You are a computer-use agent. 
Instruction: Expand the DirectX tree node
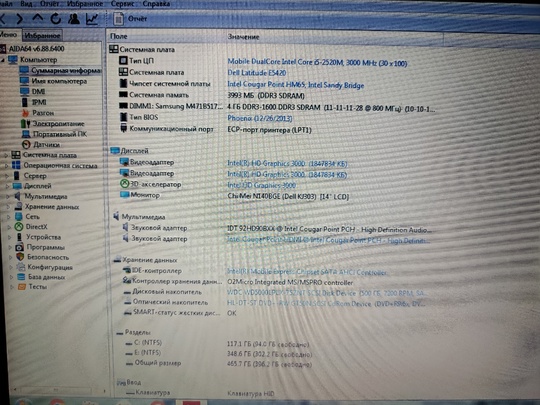coord(9,227)
